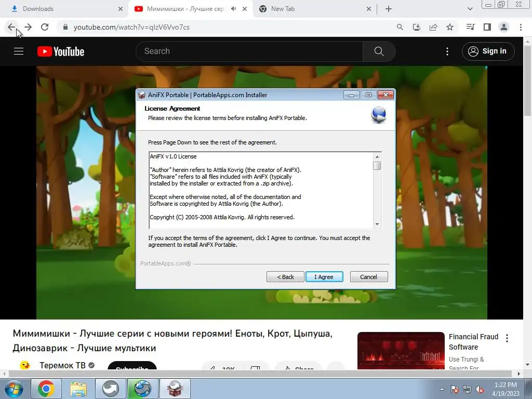532x399 pixels.
Task: Click the YouTube search field
Action: [x=249, y=51]
